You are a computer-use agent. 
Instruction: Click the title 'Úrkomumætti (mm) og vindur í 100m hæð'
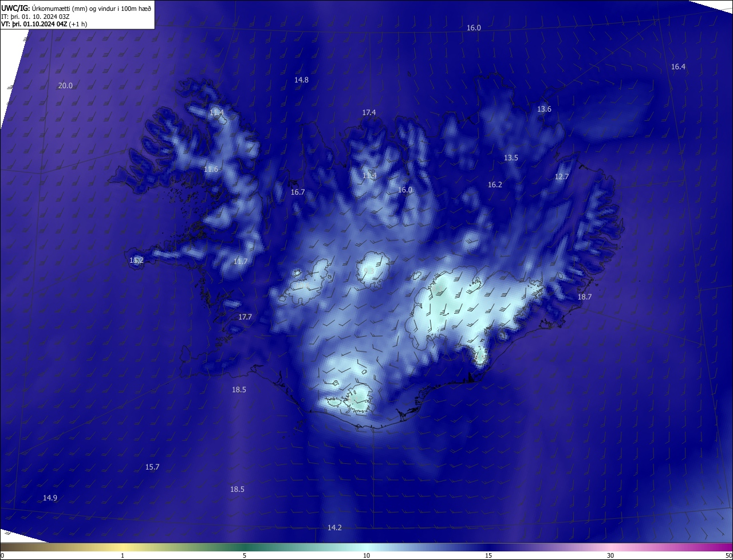[x=92, y=8]
